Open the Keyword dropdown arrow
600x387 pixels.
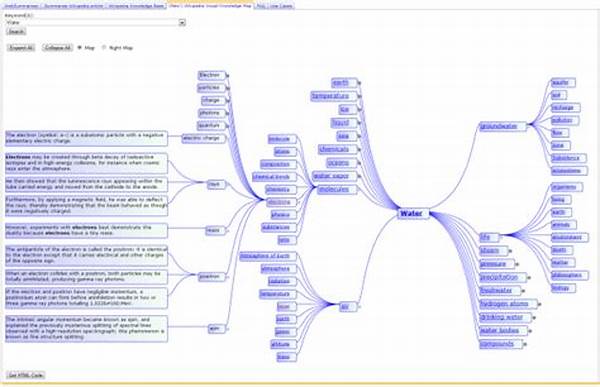coord(182,23)
